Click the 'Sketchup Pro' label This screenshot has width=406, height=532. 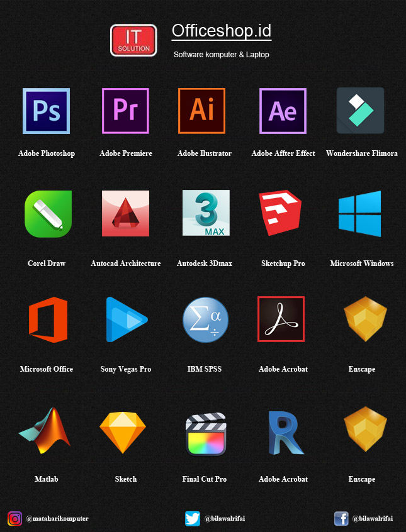point(283,263)
